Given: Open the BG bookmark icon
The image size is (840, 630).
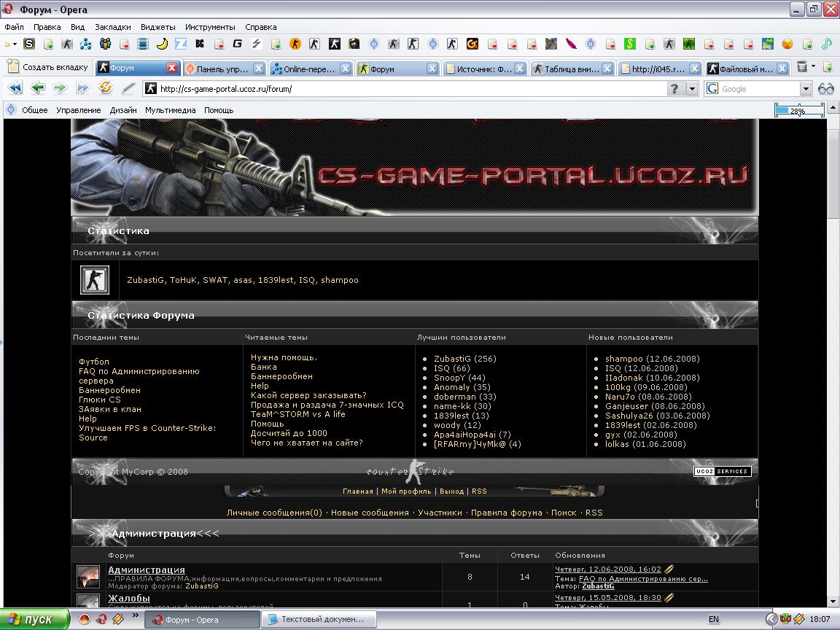Looking at the screenshot, I should tap(200, 44).
